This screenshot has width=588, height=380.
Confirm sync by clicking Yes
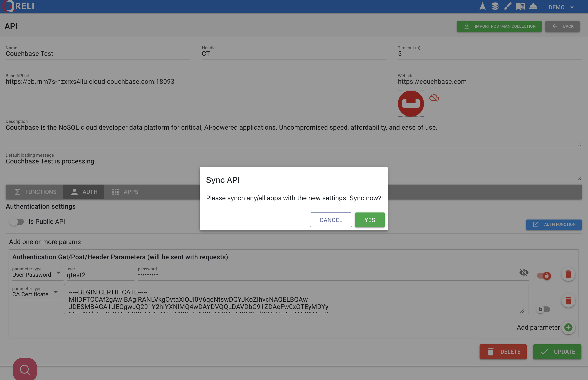369,220
